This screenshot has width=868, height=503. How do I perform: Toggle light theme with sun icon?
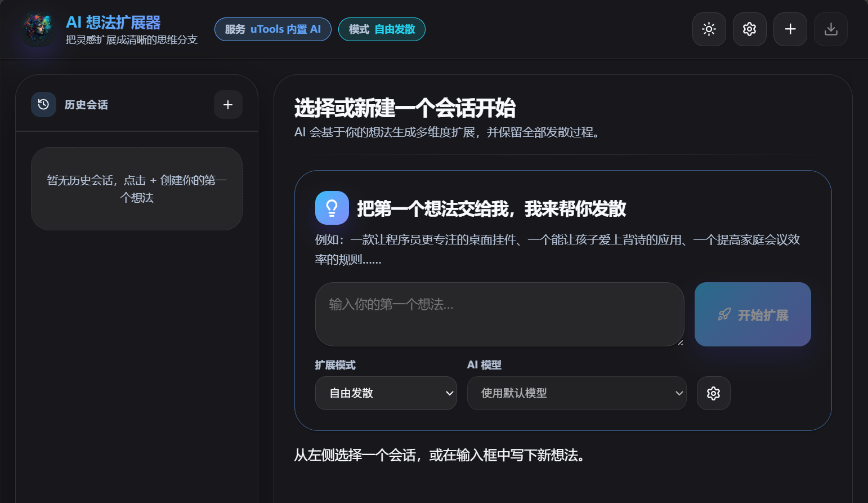click(x=709, y=29)
